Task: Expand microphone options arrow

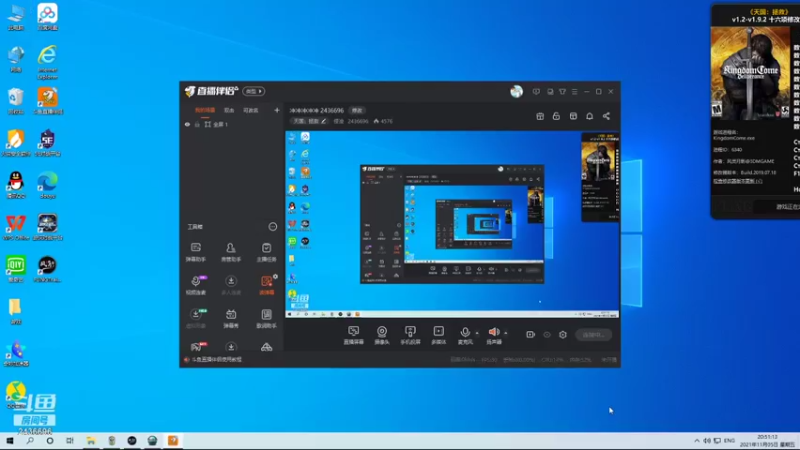Action: (x=477, y=333)
